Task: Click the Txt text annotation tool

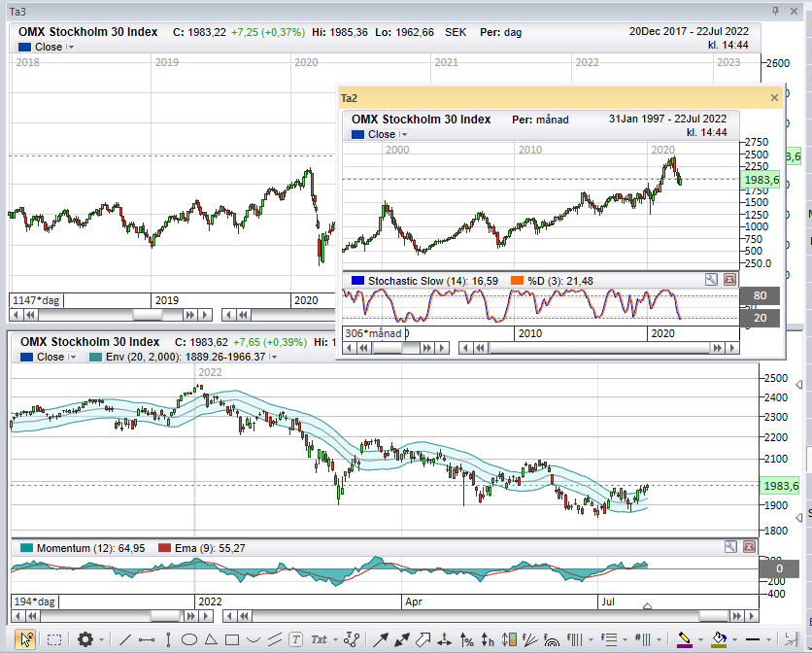Action: click(319, 640)
